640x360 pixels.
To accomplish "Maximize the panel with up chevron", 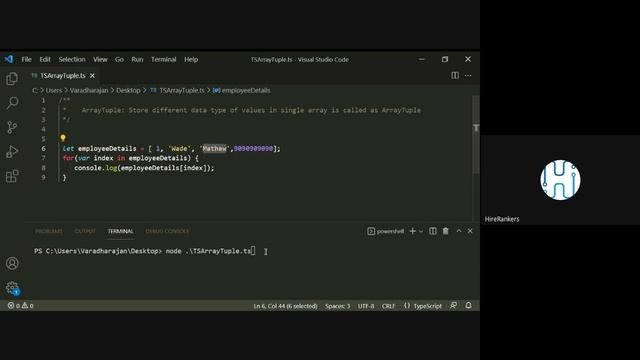I will (459, 231).
